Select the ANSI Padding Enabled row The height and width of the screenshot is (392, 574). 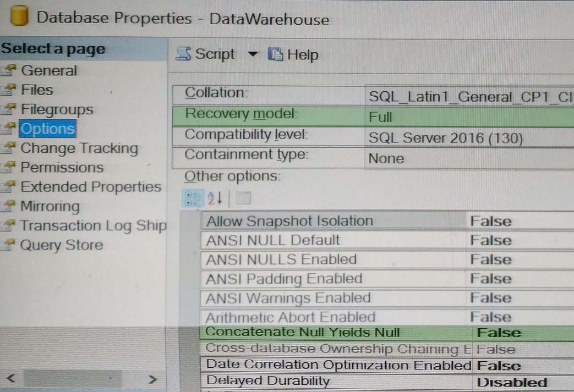coord(387,279)
